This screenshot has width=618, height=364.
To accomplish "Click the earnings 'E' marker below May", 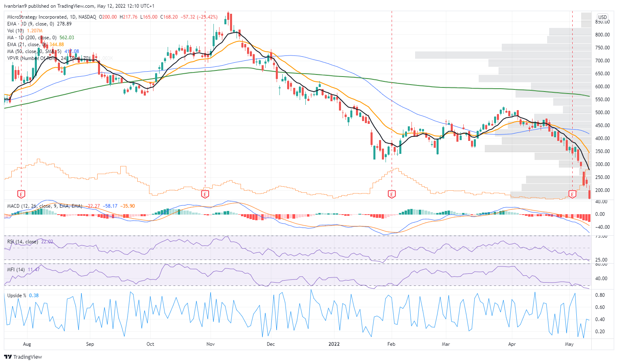I will point(572,194).
